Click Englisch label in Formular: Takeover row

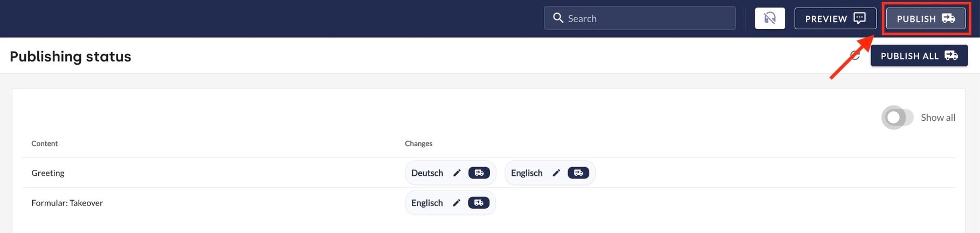coord(427,203)
